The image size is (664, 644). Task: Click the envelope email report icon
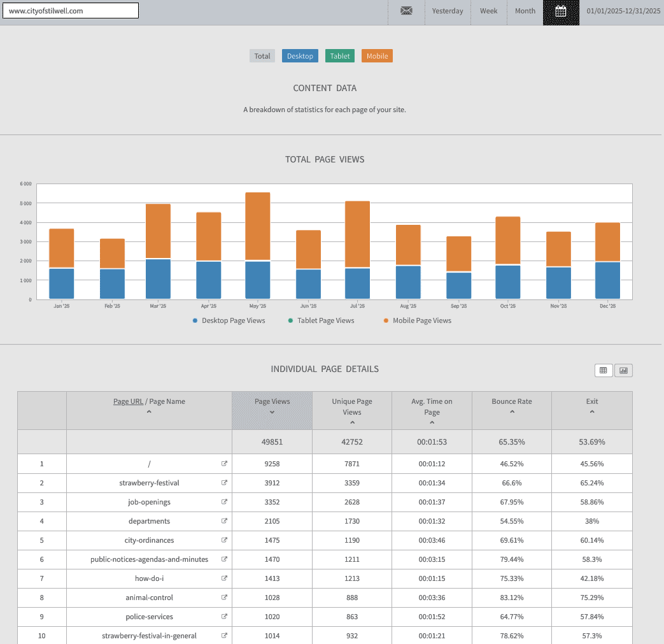point(406,11)
